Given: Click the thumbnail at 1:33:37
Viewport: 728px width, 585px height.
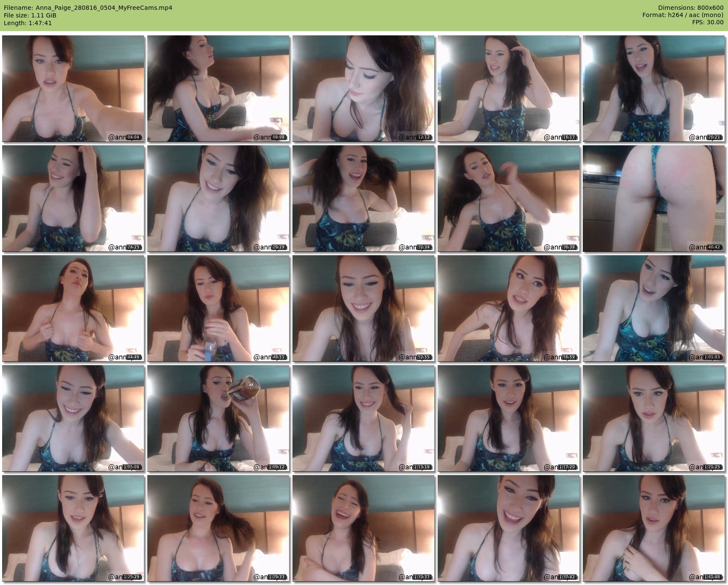Looking at the screenshot, I should pos(364,528).
